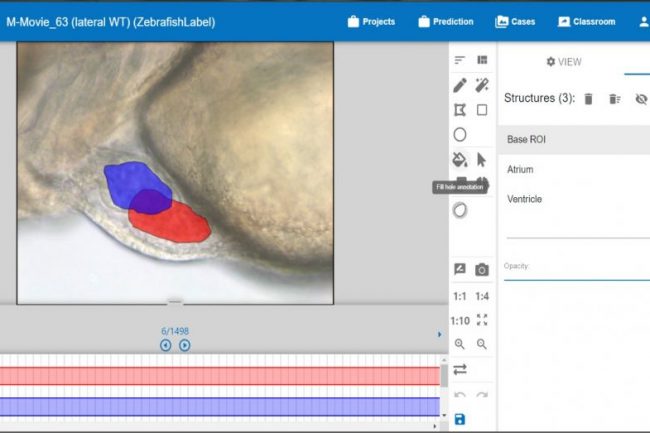Delete structure with first trash icon
The image size is (650, 433).
(x=588, y=99)
